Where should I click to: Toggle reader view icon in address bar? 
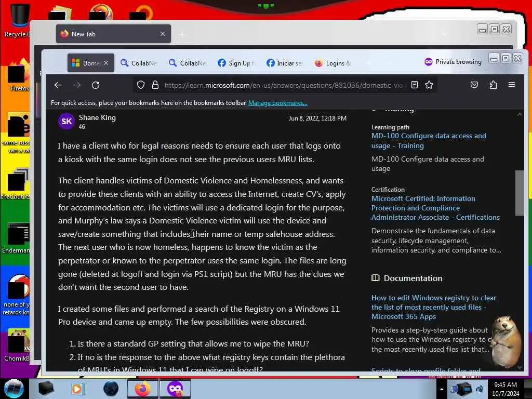click(x=414, y=85)
